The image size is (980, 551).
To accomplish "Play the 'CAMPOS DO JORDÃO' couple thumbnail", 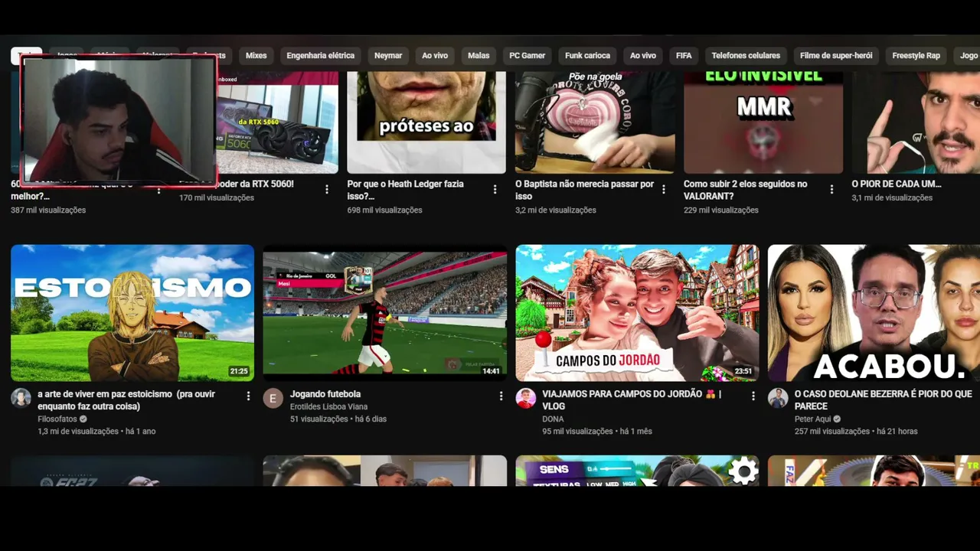I will click(x=637, y=313).
